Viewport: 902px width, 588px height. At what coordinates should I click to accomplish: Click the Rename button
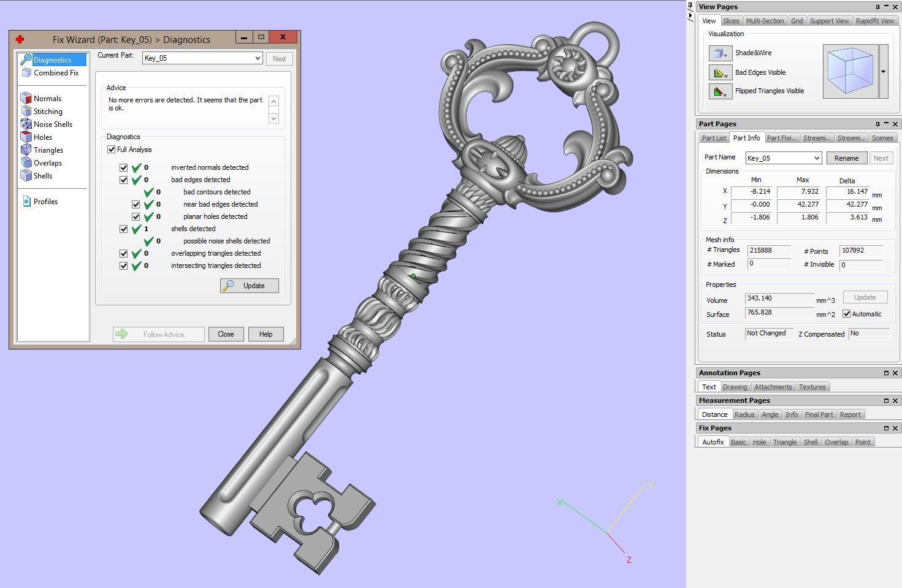tap(846, 158)
